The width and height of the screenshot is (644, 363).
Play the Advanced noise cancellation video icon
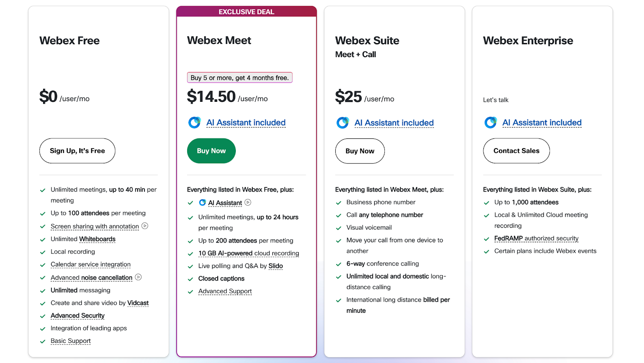(x=138, y=277)
